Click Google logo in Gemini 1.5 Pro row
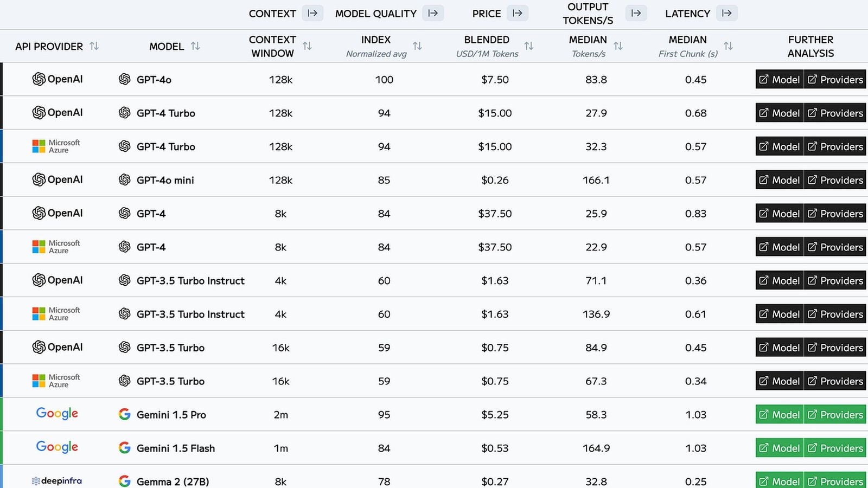This screenshot has height=488, width=868. click(x=57, y=414)
